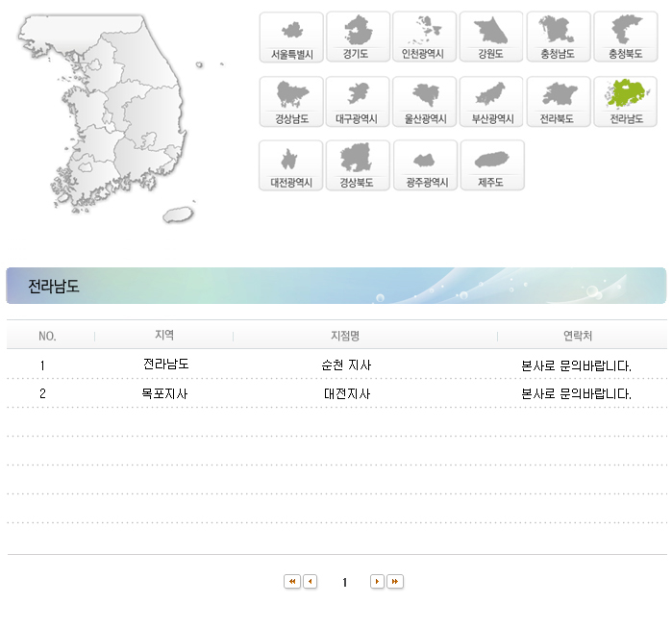The height and width of the screenshot is (629, 672).
Task: Click the 전라남도 section title banner
Action: (x=336, y=286)
